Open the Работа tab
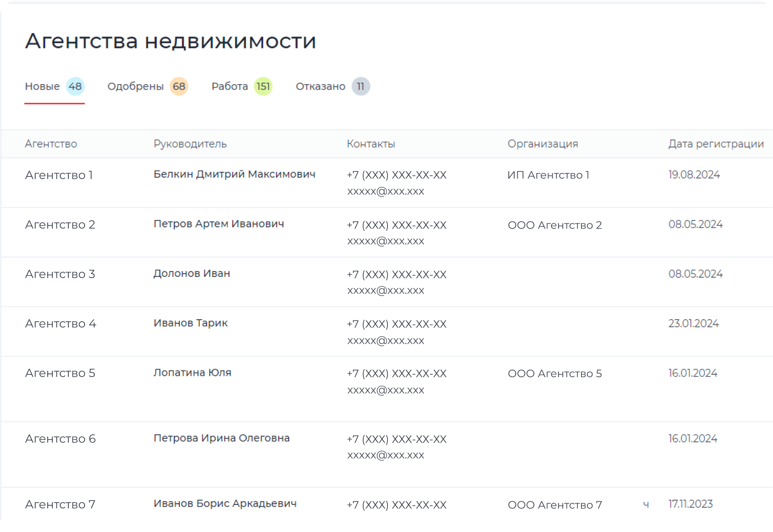This screenshot has height=532, width=773. [x=229, y=86]
